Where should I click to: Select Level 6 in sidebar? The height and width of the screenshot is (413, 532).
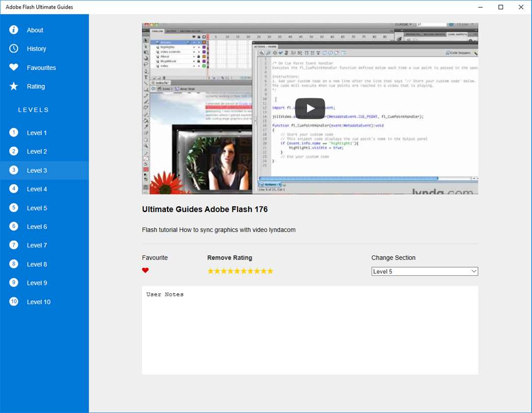(x=44, y=227)
